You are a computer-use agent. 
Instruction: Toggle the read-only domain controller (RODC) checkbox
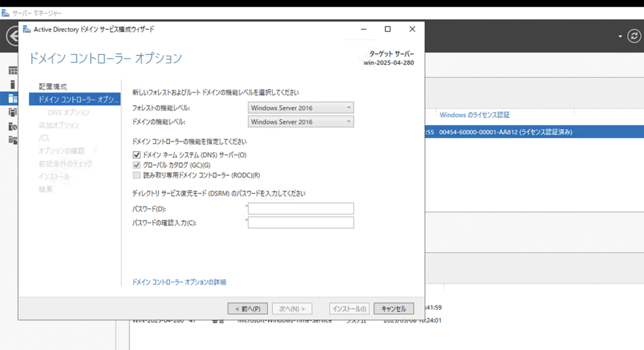(136, 175)
